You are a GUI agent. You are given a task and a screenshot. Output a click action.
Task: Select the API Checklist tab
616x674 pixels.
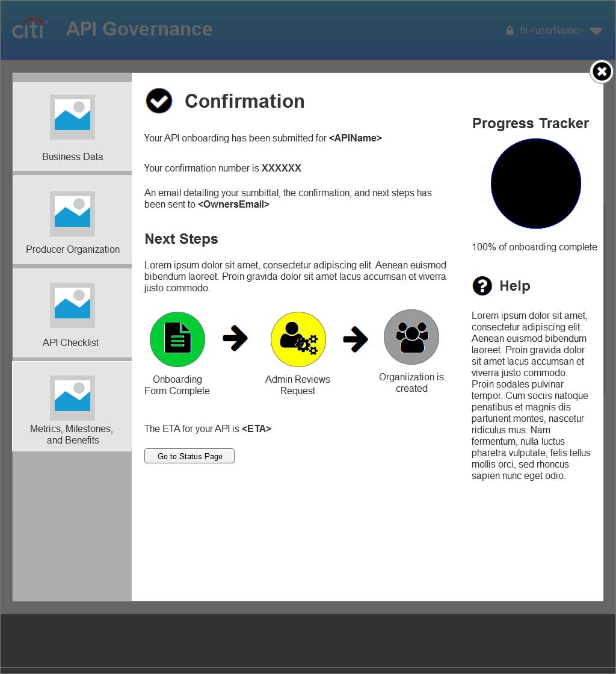coord(72,314)
